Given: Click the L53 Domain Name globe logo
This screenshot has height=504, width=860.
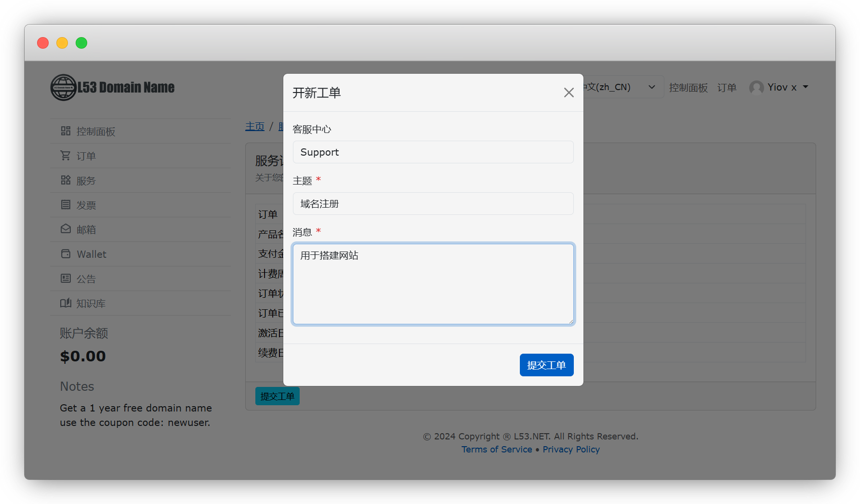Looking at the screenshot, I should click(x=64, y=88).
